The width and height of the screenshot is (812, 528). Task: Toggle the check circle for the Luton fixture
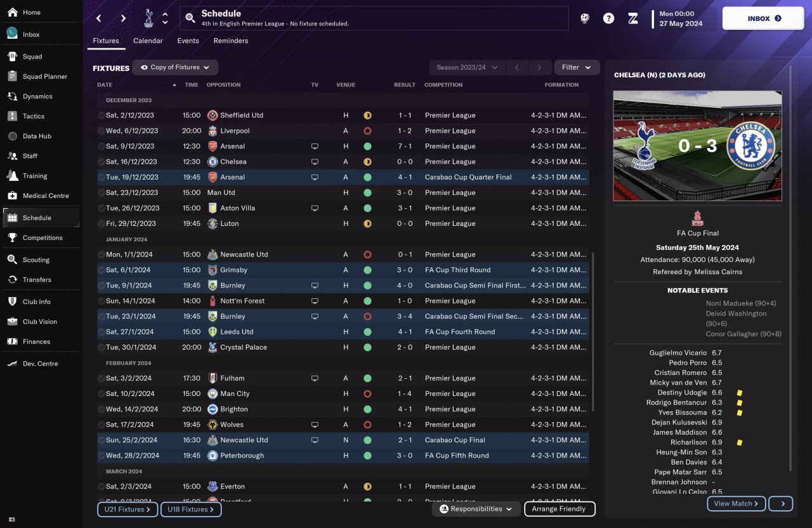pyautogui.click(x=101, y=223)
